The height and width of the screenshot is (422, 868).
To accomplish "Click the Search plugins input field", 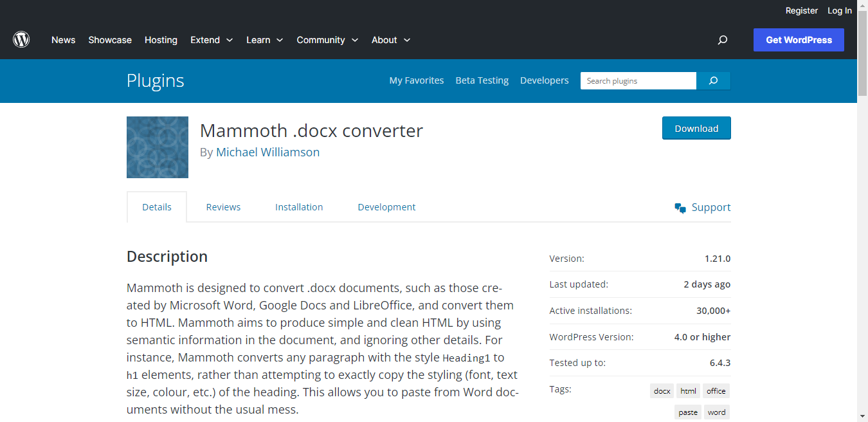I will tap(638, 80).
